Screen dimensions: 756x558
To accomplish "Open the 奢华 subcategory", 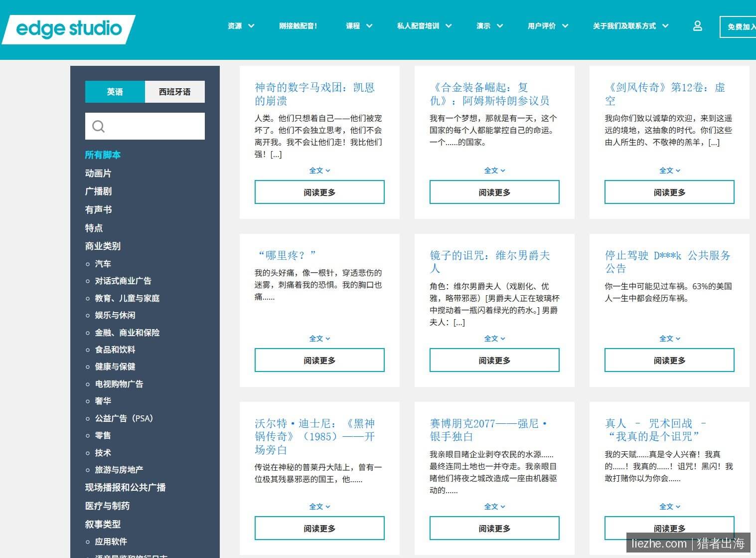I will point(103,401).
